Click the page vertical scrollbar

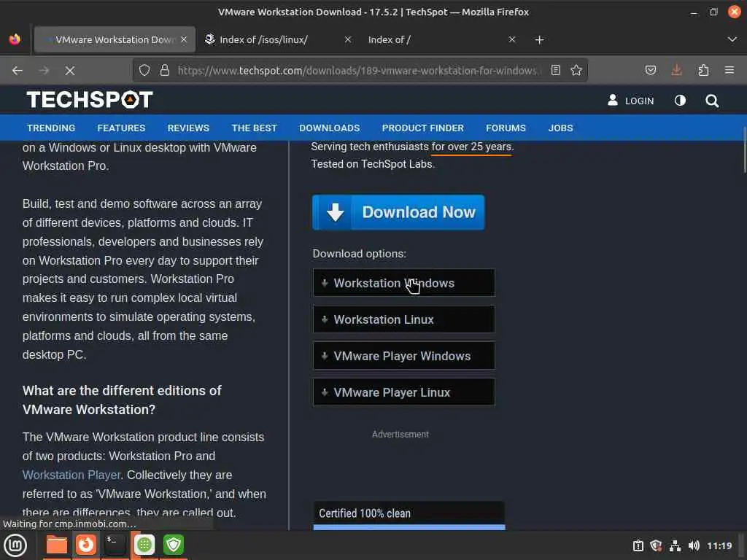click(x=744, y=150)
